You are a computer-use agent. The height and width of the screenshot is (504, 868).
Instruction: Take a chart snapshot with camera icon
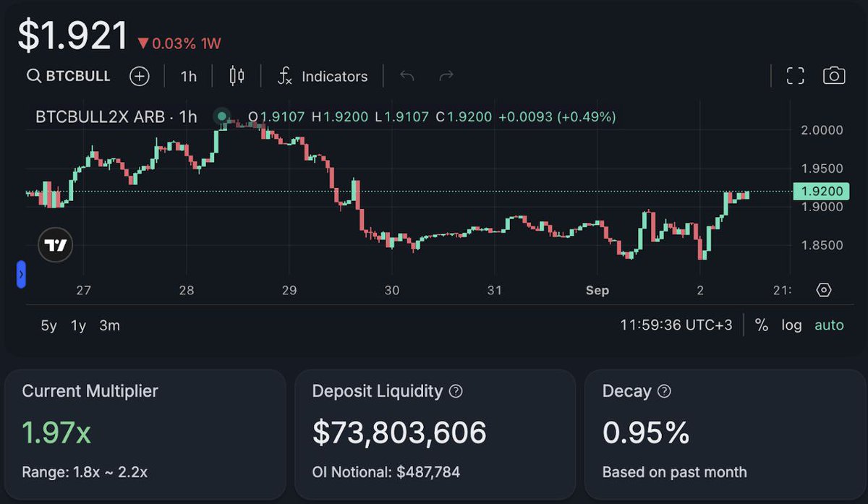pos(834,76)
